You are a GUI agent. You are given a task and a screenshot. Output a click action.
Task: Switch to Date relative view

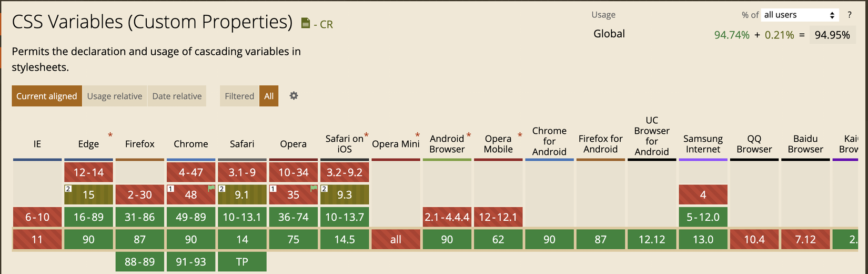coord(177,96)
